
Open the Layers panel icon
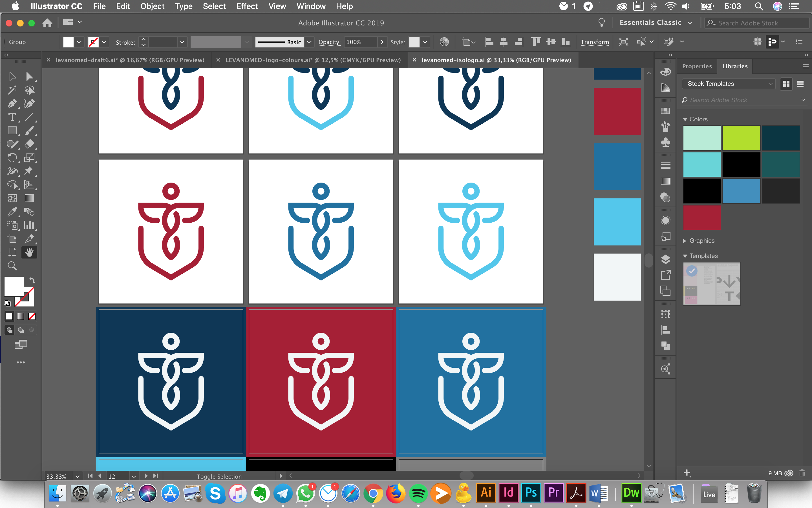click(x=665, y=260)
